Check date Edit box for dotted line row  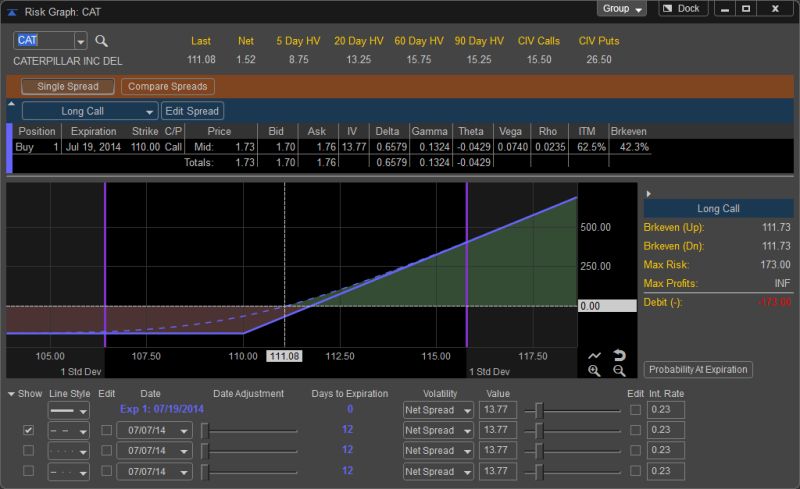[x=106, y=450]
